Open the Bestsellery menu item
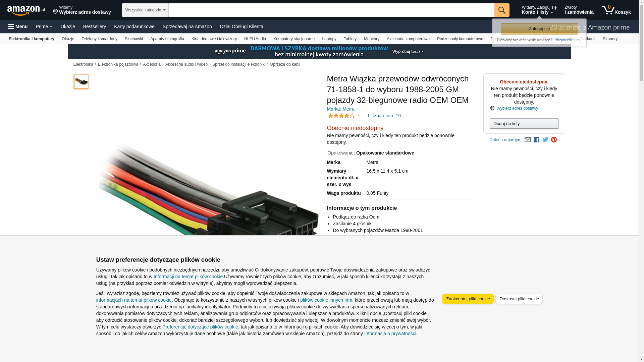 coord(95,26)
